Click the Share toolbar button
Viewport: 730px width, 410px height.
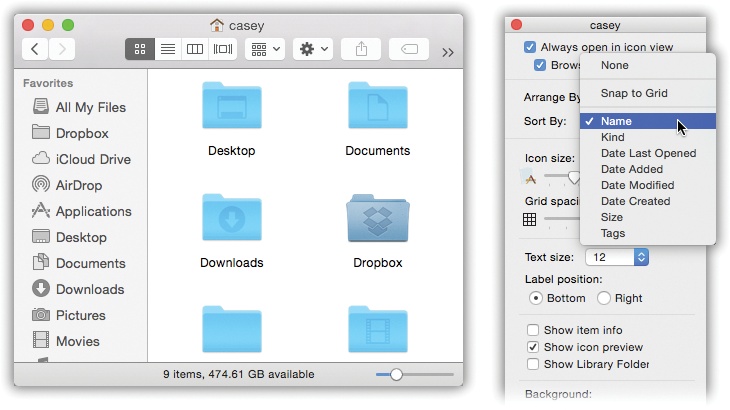(360, 49)
